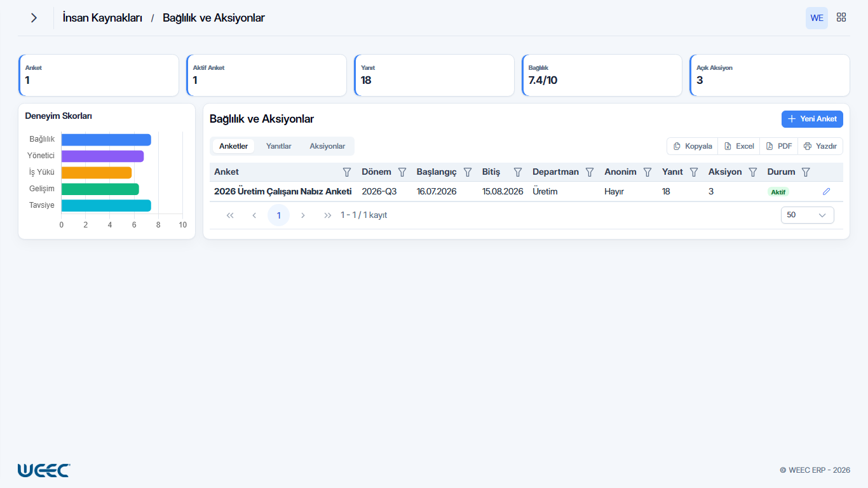Open filter for Yanıt column
Viewport: 868px width, 488px height.
[694, 172]
